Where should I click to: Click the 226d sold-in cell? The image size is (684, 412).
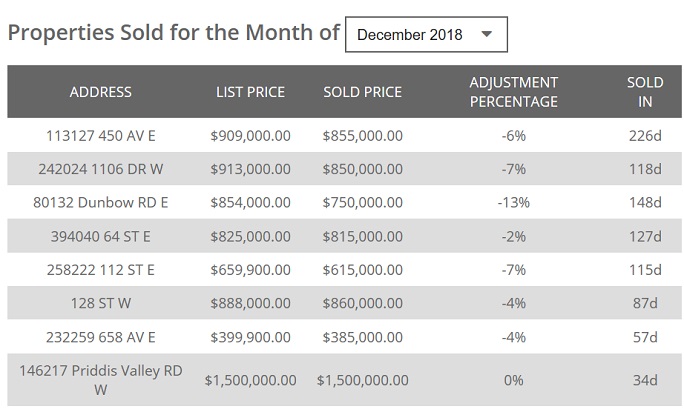click(644, 135)
